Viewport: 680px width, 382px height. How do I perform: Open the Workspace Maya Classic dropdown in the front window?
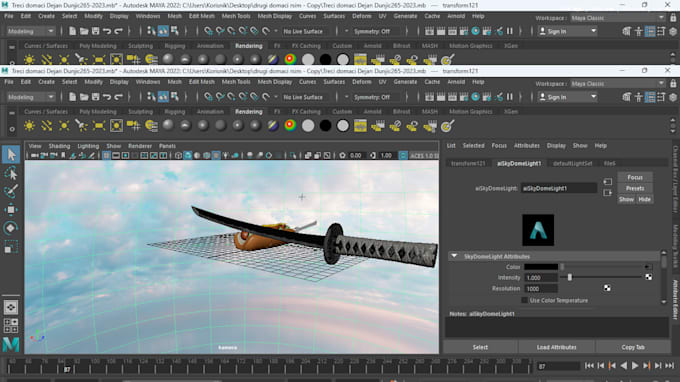(618, 84)
